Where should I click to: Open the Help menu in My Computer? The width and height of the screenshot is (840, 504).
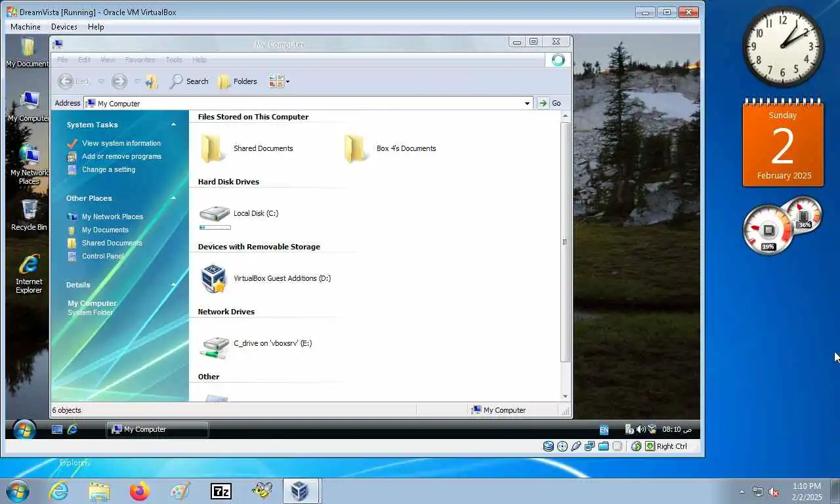199,60
